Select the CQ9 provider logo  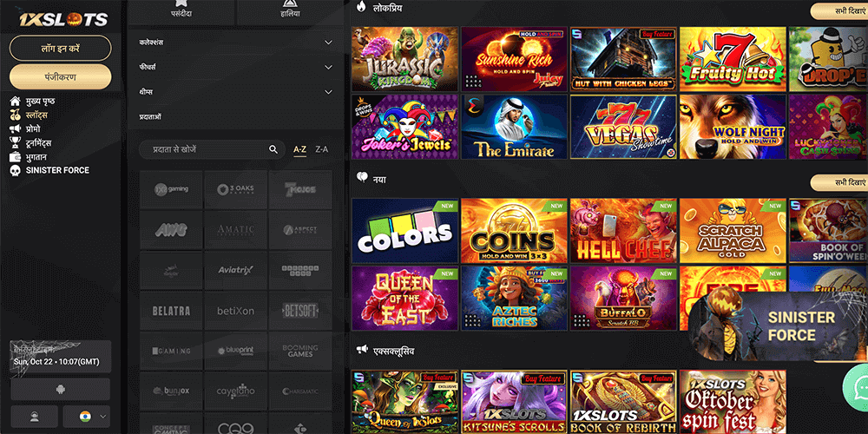(236, 424)
